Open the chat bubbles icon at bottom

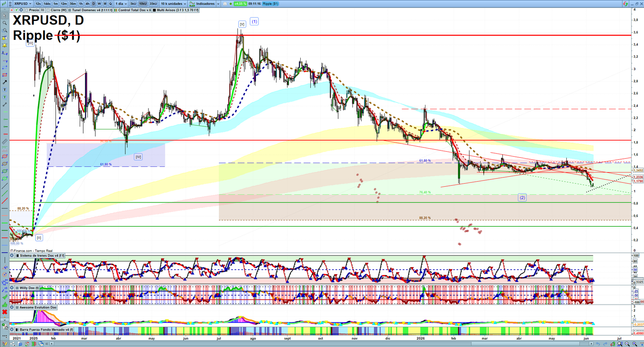[20, 344]
